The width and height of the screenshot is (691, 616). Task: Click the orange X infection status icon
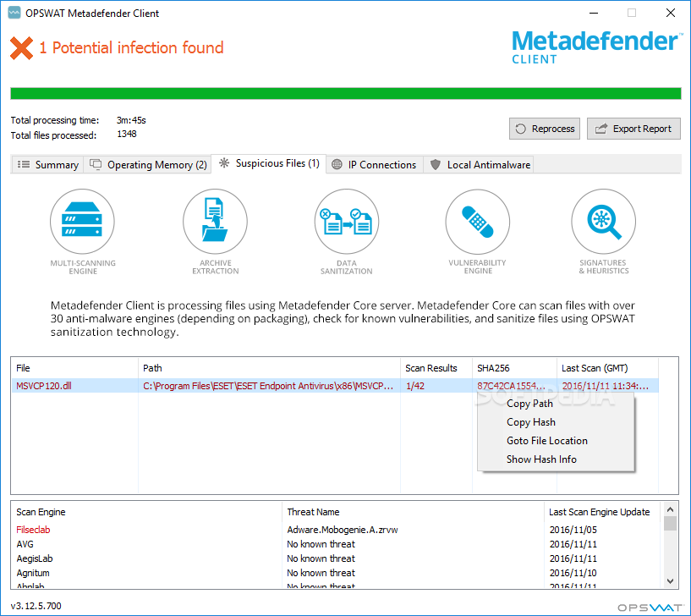[22, 47]
